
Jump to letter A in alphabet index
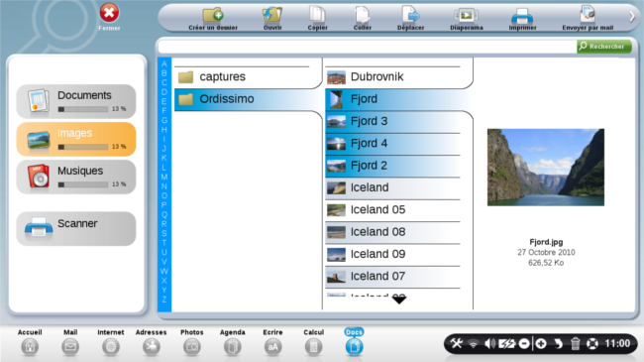(164, 63)
